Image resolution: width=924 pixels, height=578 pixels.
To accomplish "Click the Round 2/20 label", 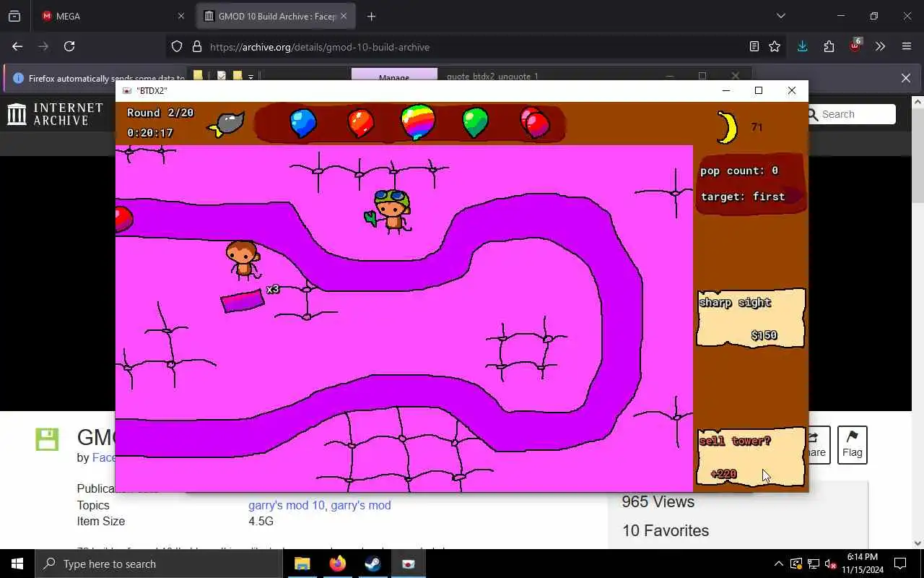I will tap(160, 113).
